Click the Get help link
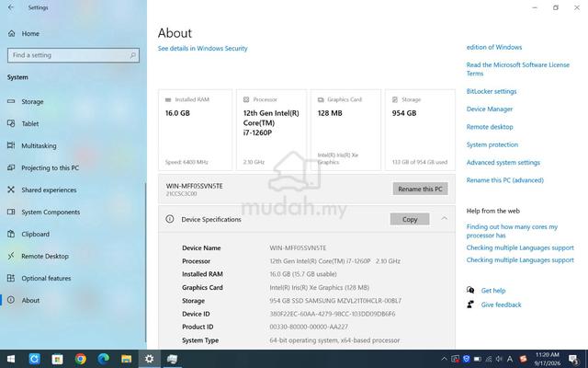 [x=493, y=291]
